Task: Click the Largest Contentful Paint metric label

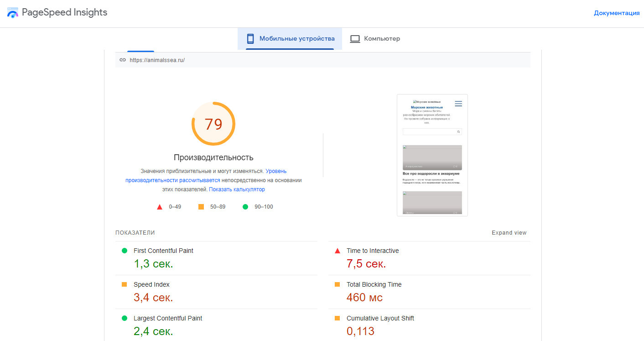Action: [167, 318]
